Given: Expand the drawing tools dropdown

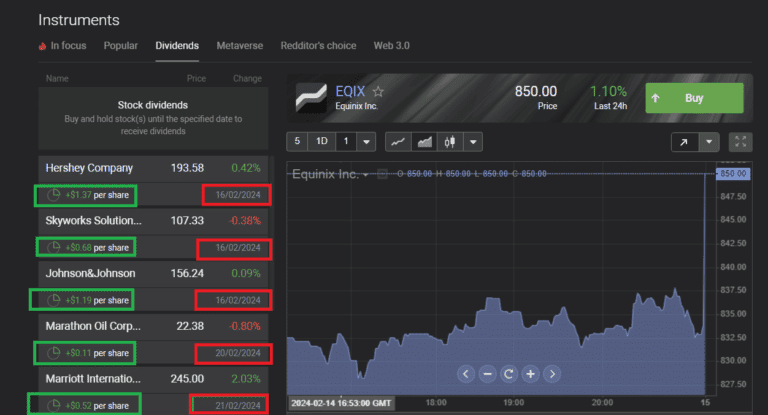Looking at the screenshot, I should click(x=709, y=142).
